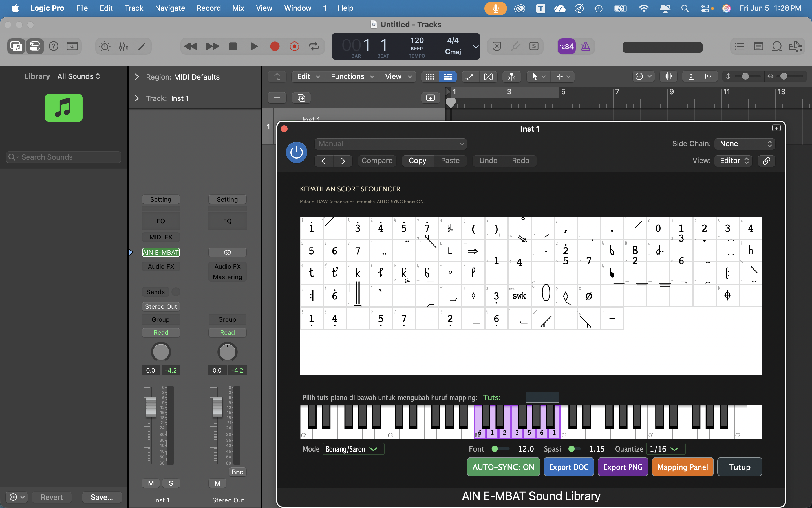Open the Editors pencil button
Image resolution: width=812 pixels, height=508 pixels.
[x=142, y=46]
